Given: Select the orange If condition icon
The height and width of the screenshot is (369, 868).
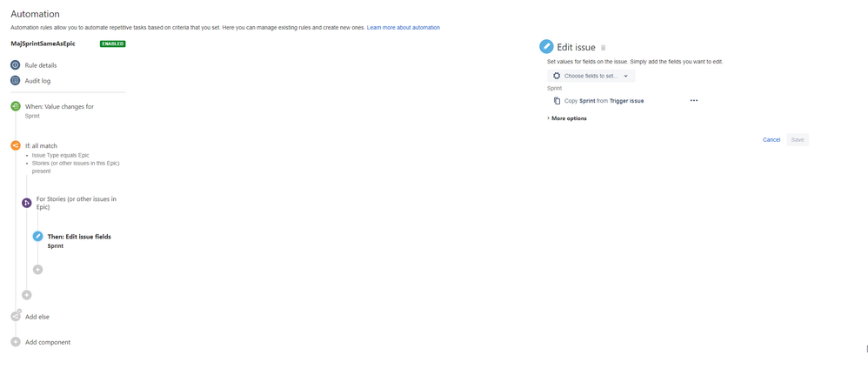Looking at the screenshot, I should point(16,145).
